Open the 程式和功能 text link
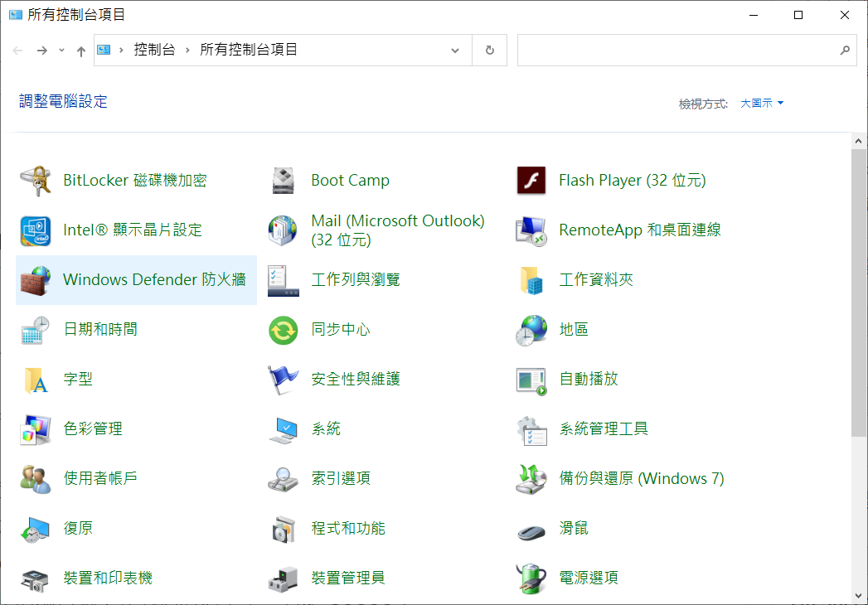This screenshot has height=605, width=868. (348, 528)
